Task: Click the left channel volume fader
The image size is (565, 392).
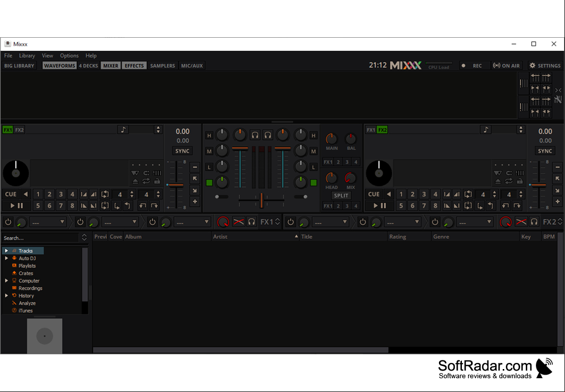Action: click(240, 148)
